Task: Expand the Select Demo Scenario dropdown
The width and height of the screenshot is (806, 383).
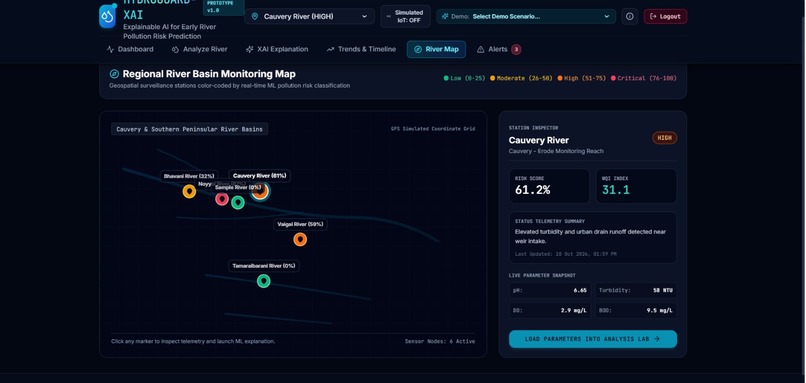Action: [x=526, y=16]
